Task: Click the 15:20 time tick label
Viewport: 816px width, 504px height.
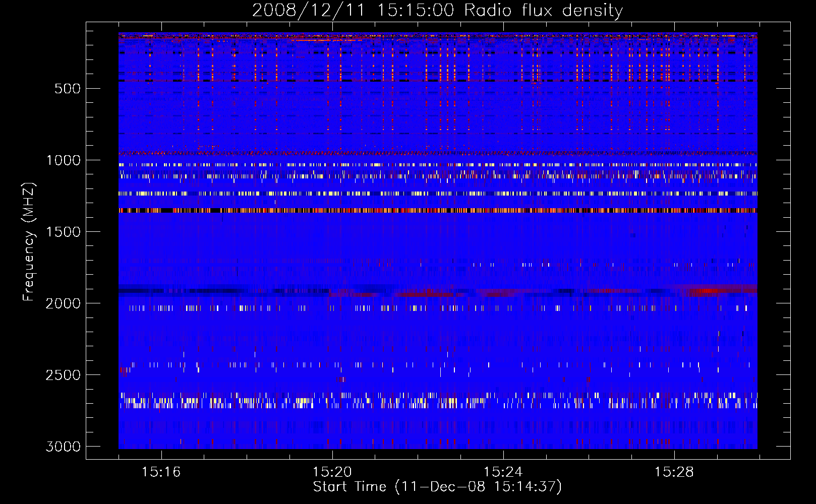Action: [332, 472]
